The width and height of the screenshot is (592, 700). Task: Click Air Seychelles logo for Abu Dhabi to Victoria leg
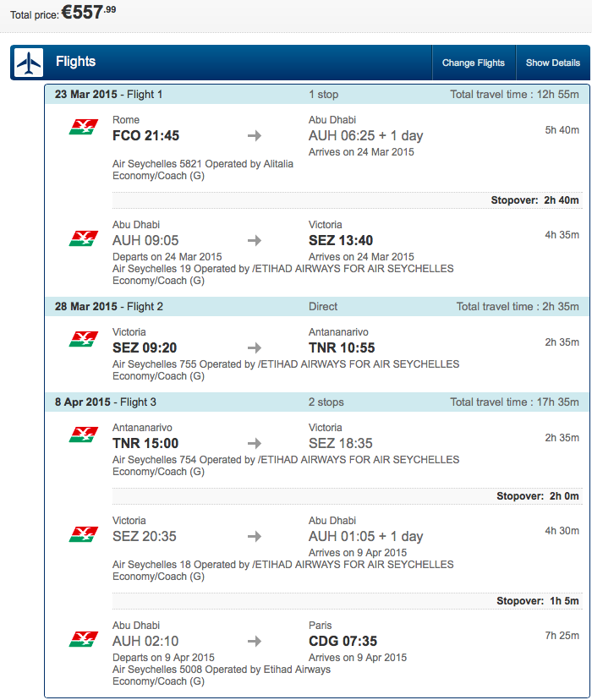pyautogui.click(x=84, y=238)
